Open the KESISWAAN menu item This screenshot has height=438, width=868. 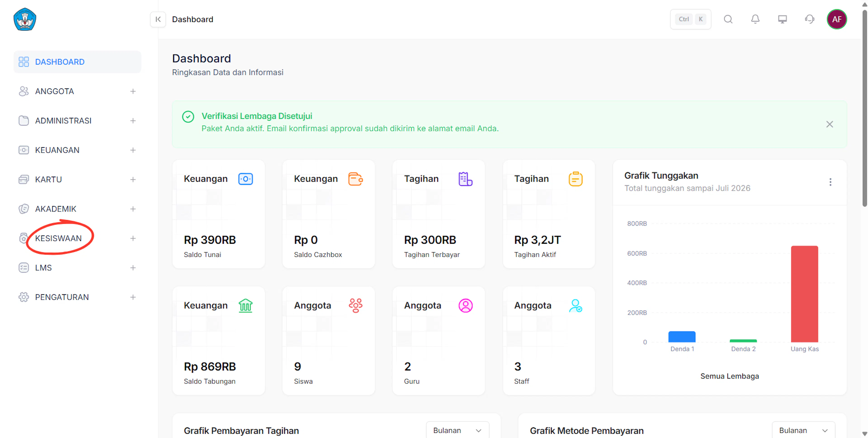tap(77, 238)
